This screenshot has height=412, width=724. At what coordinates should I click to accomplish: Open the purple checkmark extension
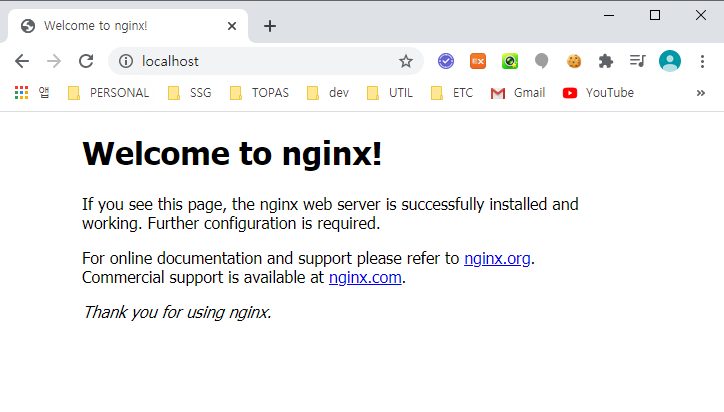(446, 61)
